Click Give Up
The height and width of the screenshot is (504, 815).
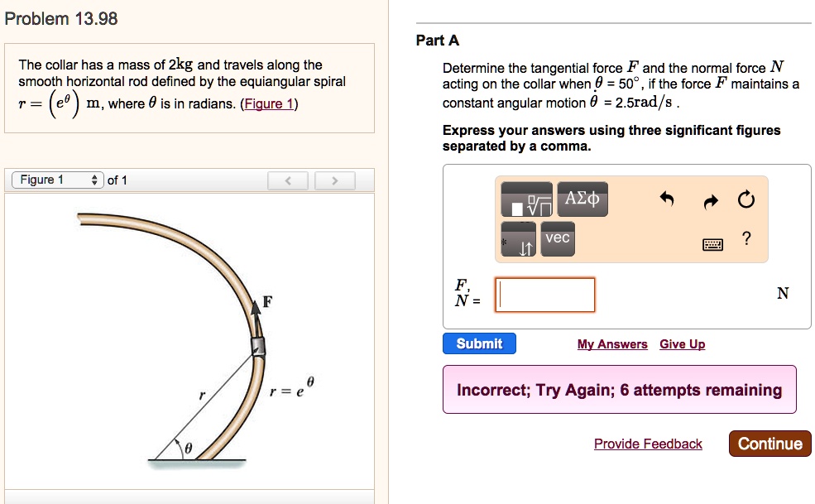pyautogui.click(x=682, y=344)
